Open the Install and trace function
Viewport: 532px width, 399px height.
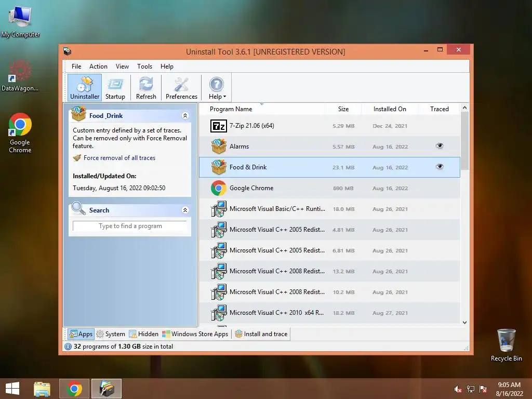[x=261, y=334]
